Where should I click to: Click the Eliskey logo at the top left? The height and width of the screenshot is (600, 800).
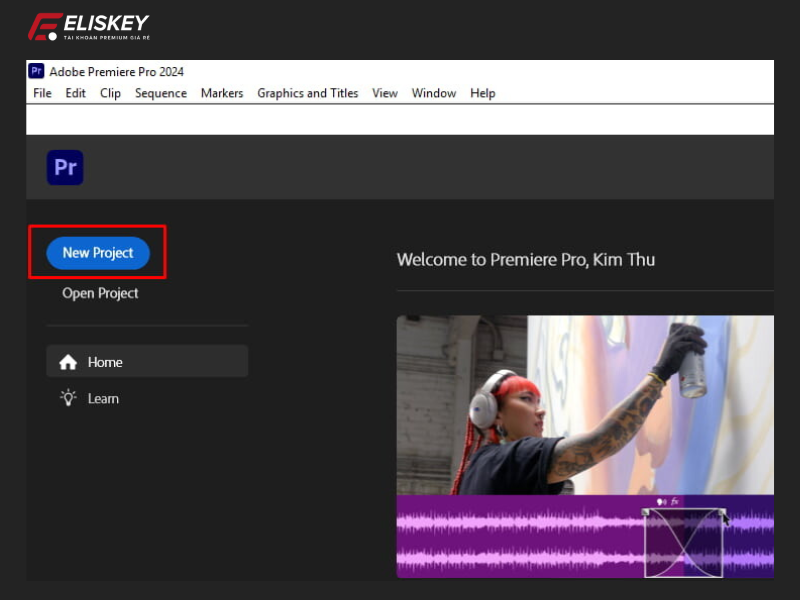tap(88, 26)
